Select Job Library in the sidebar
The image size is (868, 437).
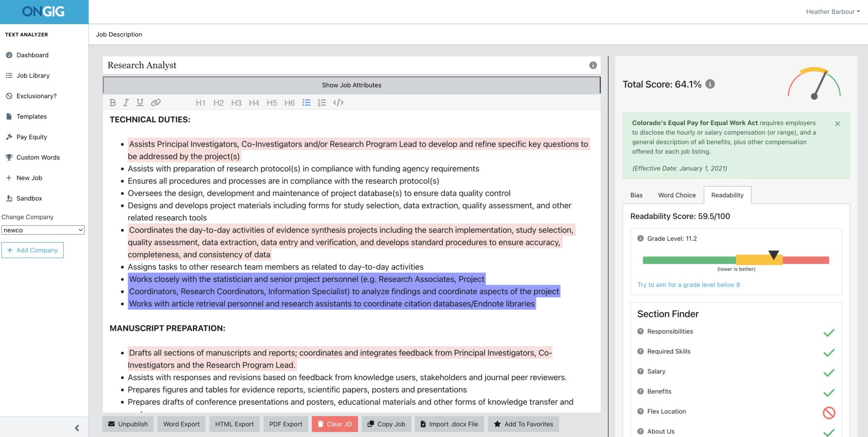tap(33, 75)
